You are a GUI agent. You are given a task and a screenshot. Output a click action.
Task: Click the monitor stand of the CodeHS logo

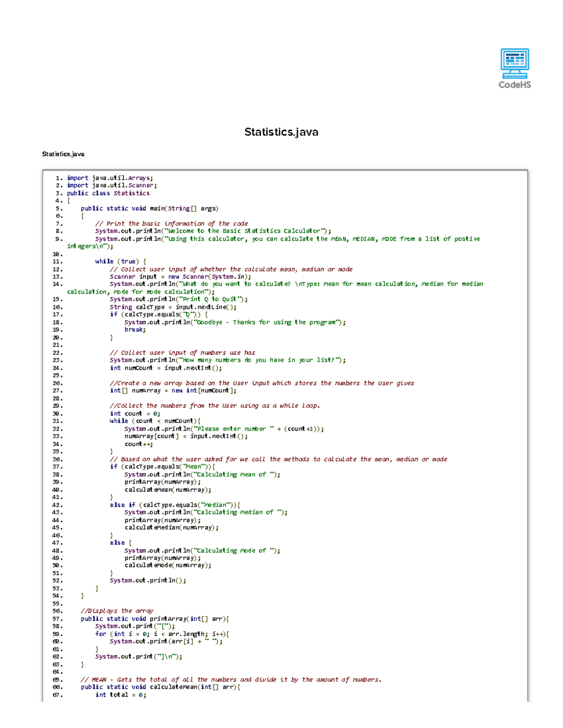[514, 75]
